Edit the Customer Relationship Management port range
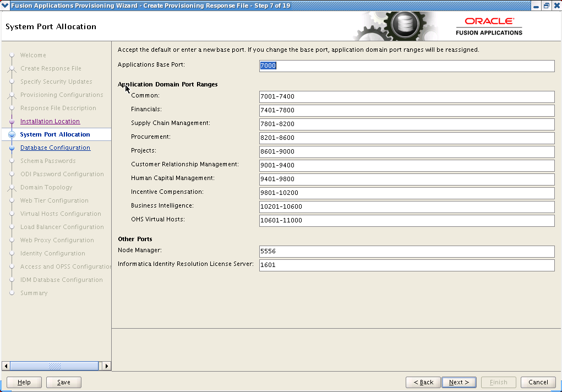The height and width of the screenshot is (392, 562). [x=407, y=165]
